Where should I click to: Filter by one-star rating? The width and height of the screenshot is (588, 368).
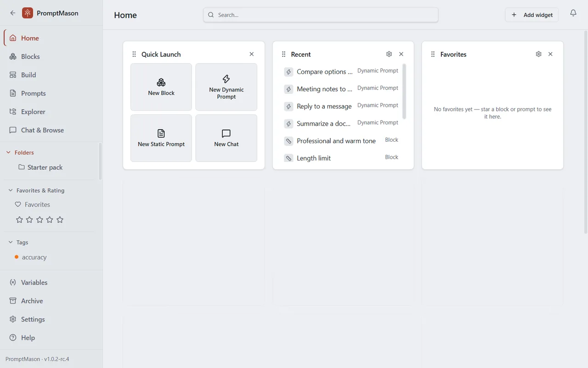tap(19, 220)
